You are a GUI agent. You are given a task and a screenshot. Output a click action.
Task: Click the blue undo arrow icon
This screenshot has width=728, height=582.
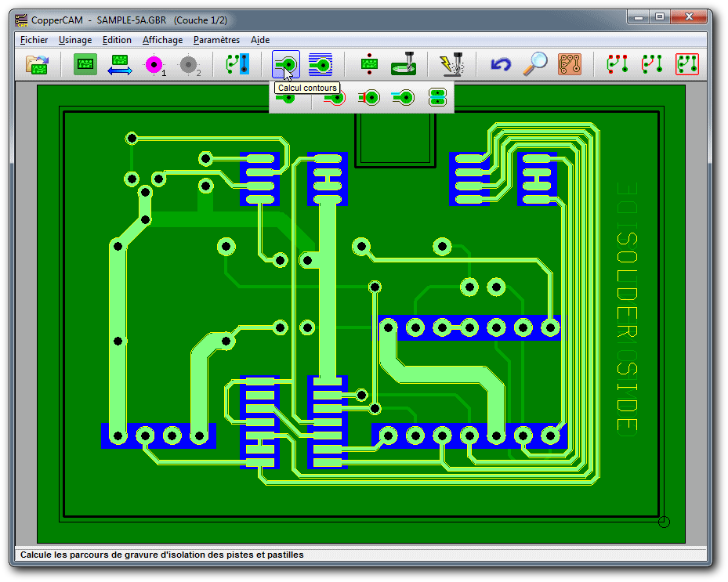click(x=501, y=64)
